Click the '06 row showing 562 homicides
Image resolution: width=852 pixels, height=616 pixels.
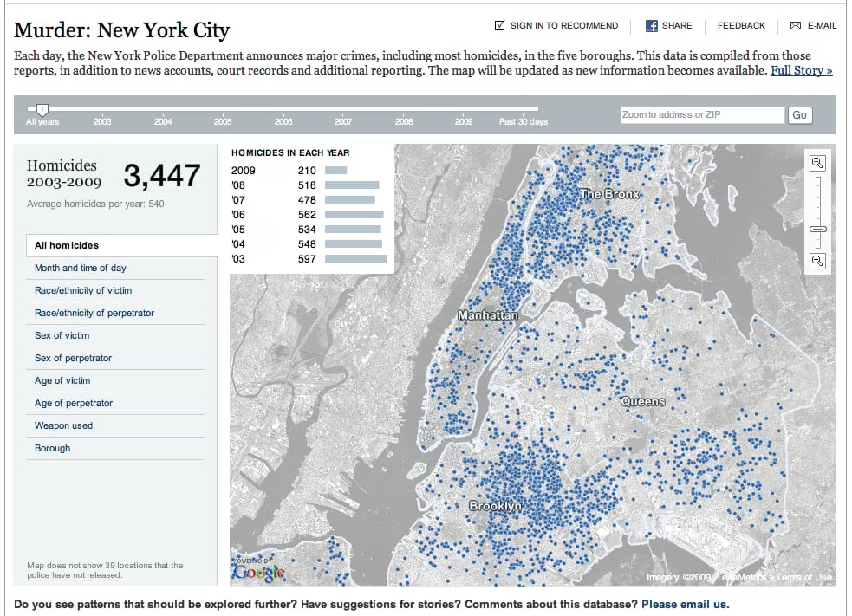[309, 215]
